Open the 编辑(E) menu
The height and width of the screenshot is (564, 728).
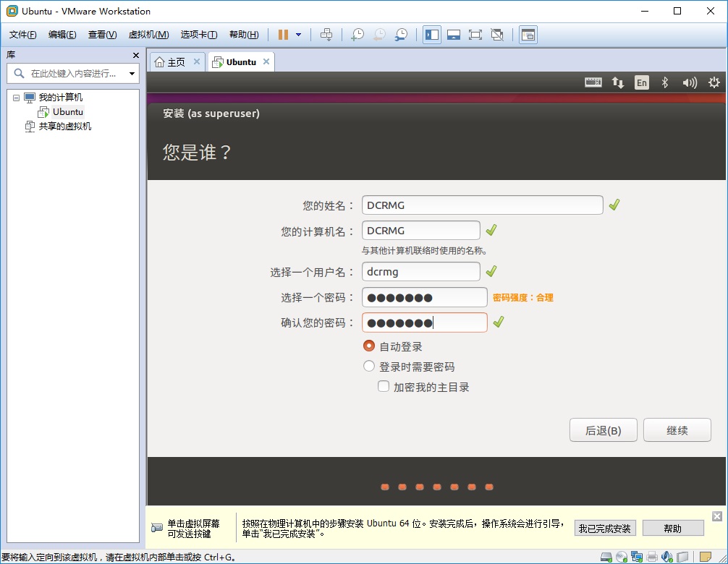point(62,35)
